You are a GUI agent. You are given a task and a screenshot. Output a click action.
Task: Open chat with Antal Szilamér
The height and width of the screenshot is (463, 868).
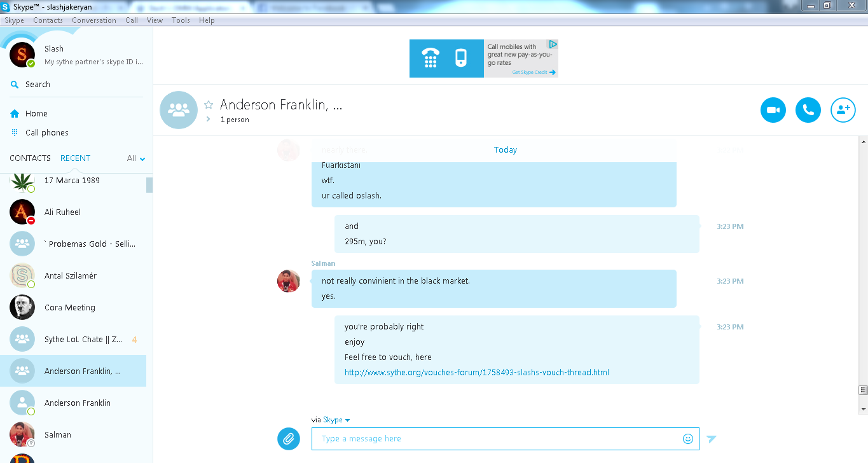coord(73,275)
